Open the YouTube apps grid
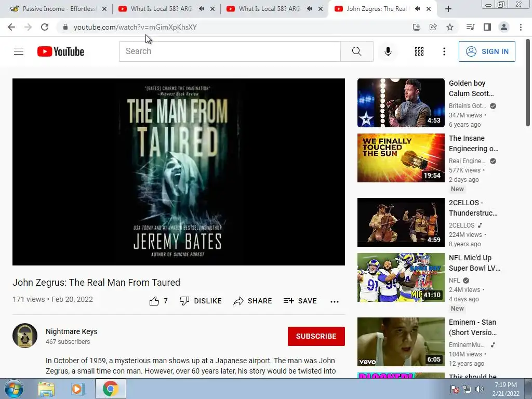532x399 pixels. point(419,51)
